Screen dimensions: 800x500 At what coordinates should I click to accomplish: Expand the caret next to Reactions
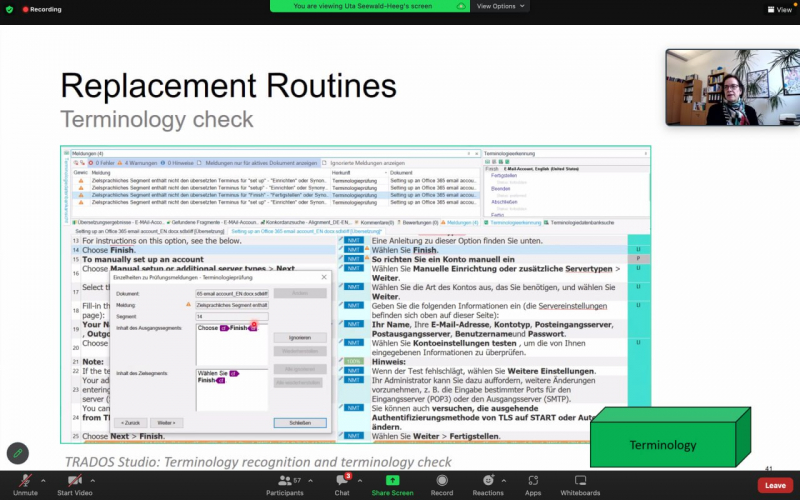pos(504,481)
